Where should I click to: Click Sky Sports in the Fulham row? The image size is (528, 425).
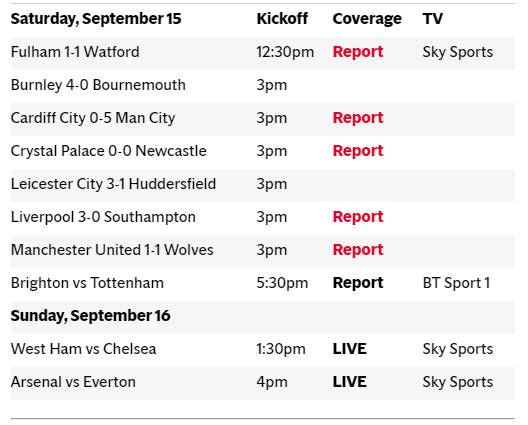458,52
